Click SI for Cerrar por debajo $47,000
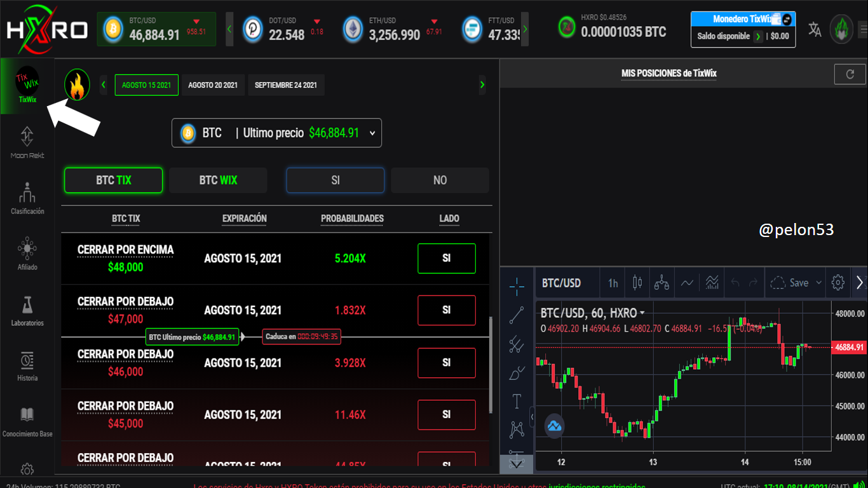868x488 pixels. [x=447, y=310]
